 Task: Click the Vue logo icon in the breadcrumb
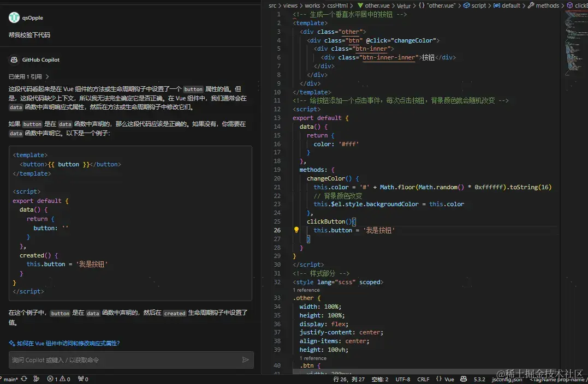click(x=360, y=5)
